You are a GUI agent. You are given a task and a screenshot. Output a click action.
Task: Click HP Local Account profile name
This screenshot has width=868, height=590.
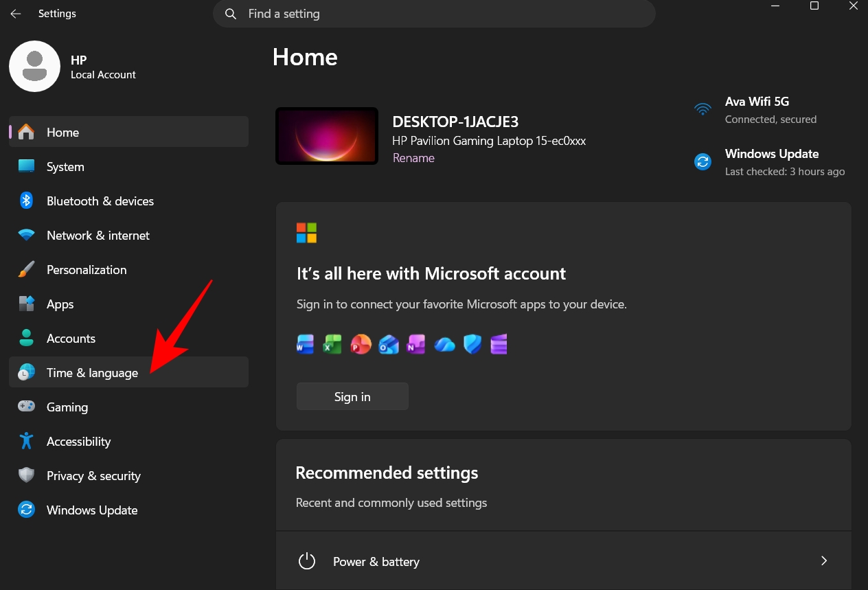103,67
